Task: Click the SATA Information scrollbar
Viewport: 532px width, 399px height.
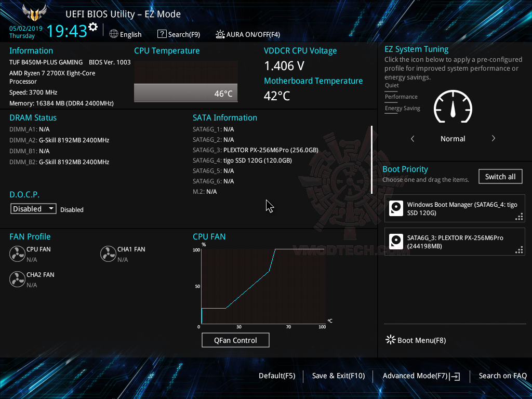Action: point(372,159)
